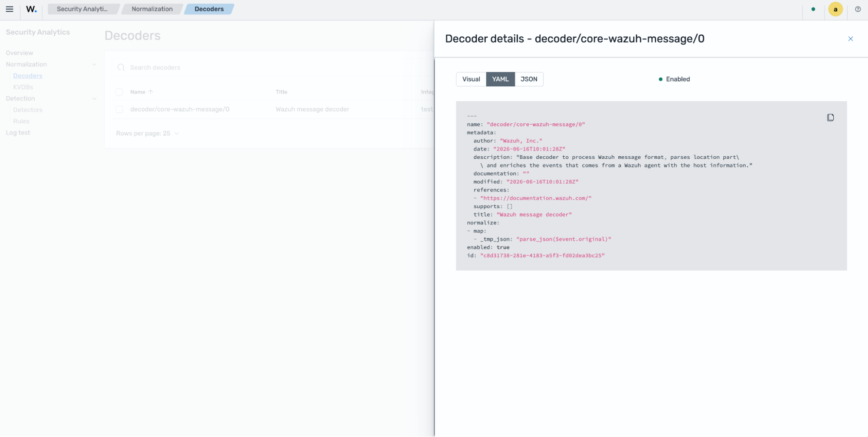Open Rules in the sidebar
Screen dimensions: 868x437
click(x=21, y=122)
